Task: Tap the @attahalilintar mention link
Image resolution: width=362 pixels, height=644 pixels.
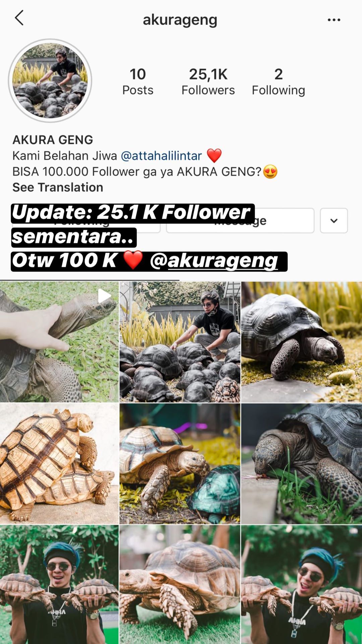Action: pyautogui.click(x=161, y=156)
